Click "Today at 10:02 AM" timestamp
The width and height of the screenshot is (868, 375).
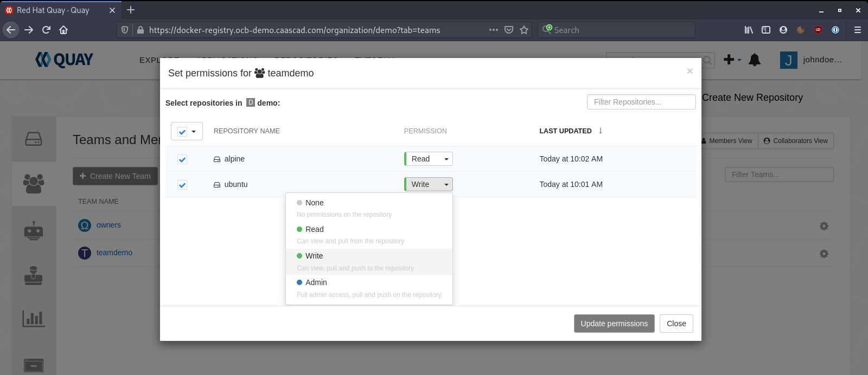click(571, 159)
